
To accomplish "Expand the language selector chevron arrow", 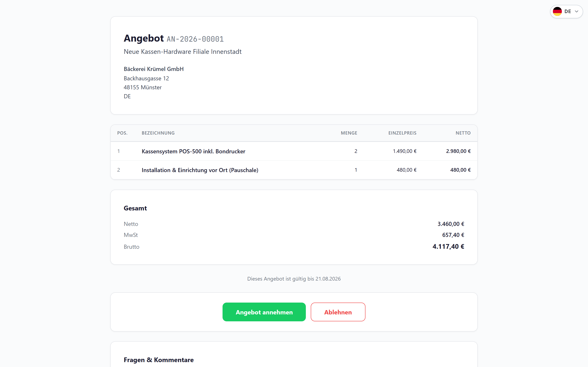I will pos(576,11).
